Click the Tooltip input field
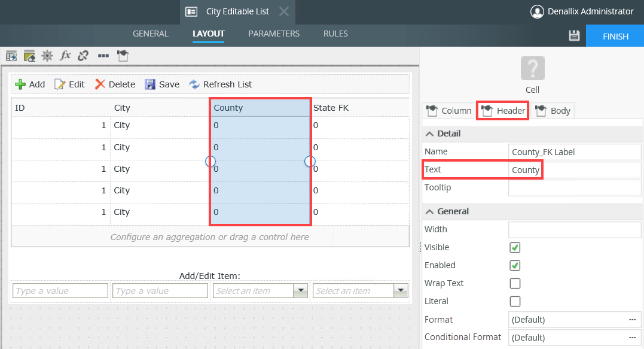The image size is (644, 349). [574, 188]
